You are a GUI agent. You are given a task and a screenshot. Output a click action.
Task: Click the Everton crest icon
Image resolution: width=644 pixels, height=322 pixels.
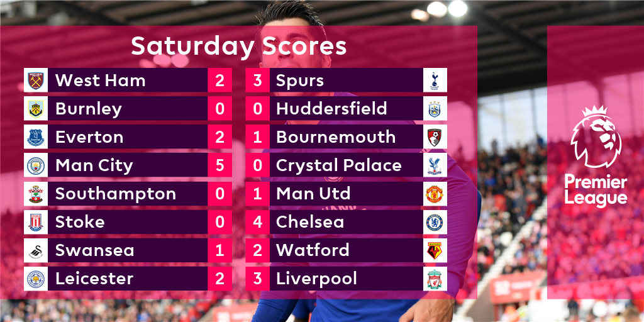[x=36, y=136]
